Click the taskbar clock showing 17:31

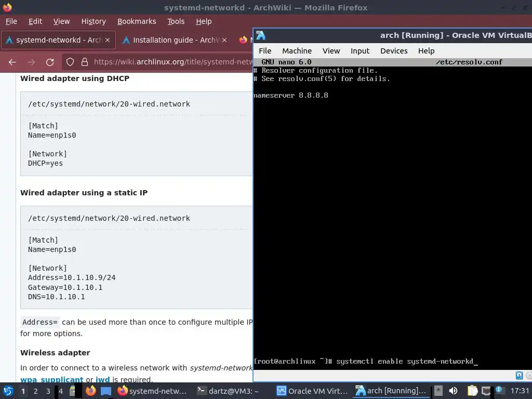click(x=520, y=391)
